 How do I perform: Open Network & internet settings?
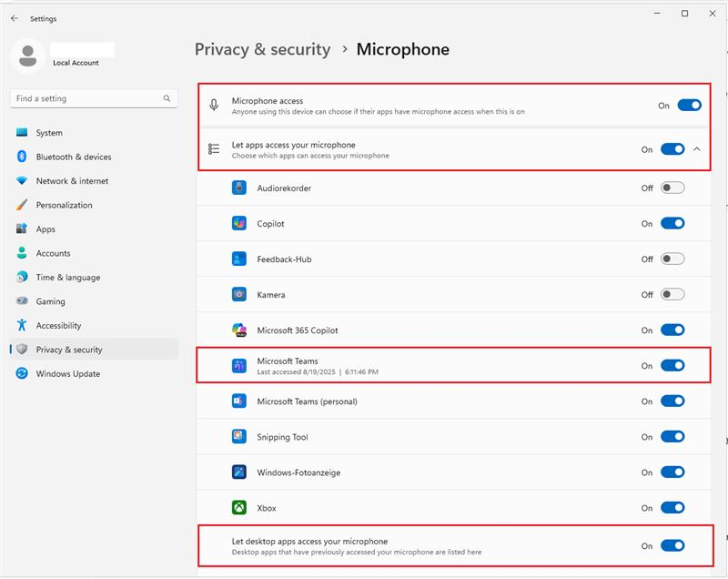coord(94,180)
